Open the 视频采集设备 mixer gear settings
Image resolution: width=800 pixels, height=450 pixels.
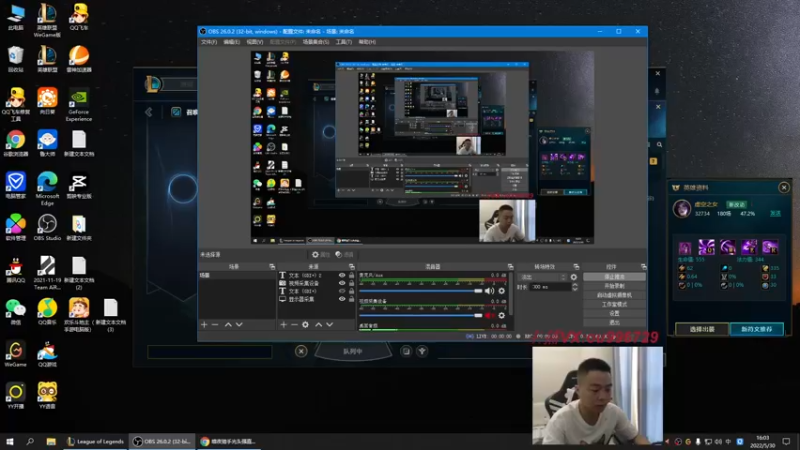[x=502, y=315]
